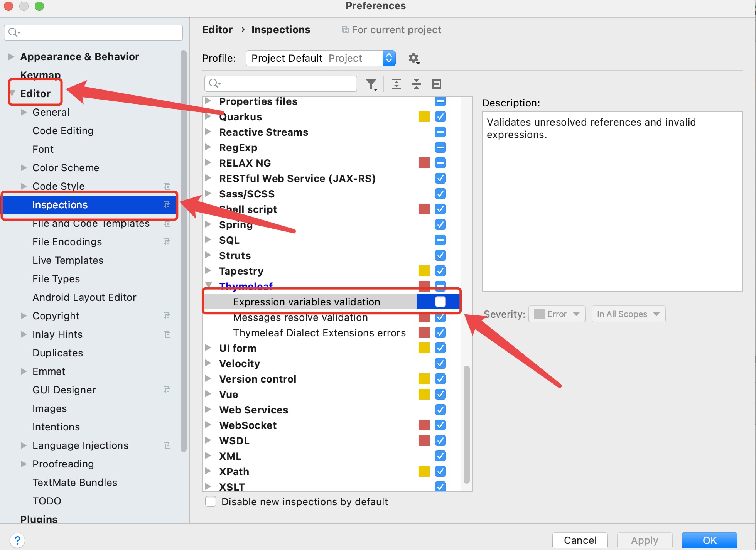This screenshot has height=550, width=756.
Task: Click the Cancel button
Action: pyautogui.click(x=580, y=540)
